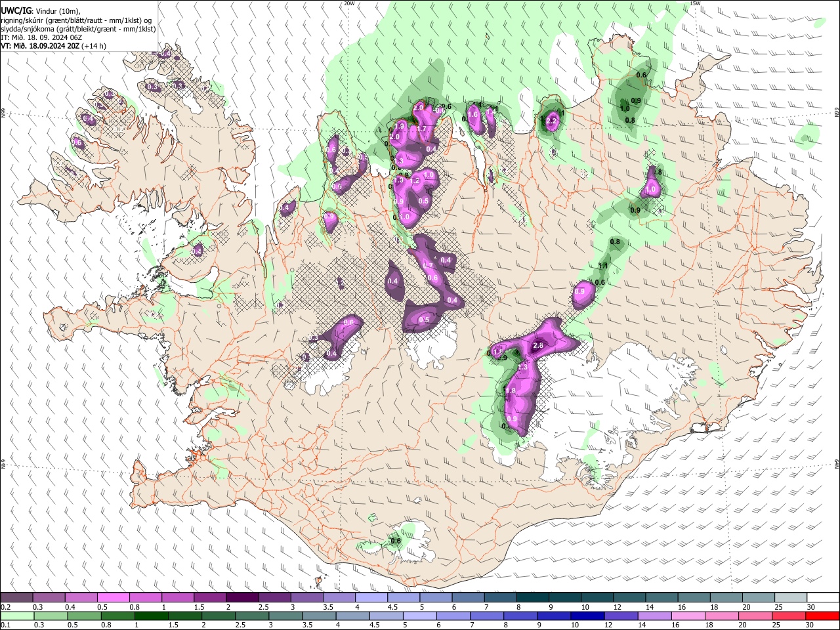The height and width of the screenshot is (630, 840).
Task: Click the purple 12 swatch in bottom legend row
Action: click(621, 616)
